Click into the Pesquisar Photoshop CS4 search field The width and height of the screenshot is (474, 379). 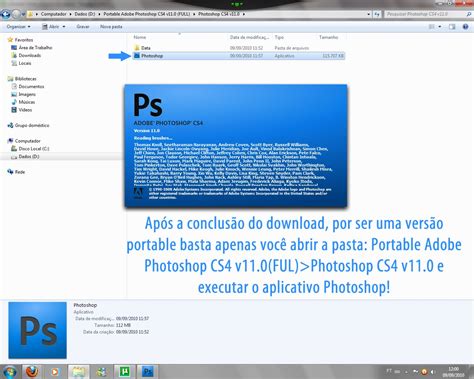click(x=425, y=14)
